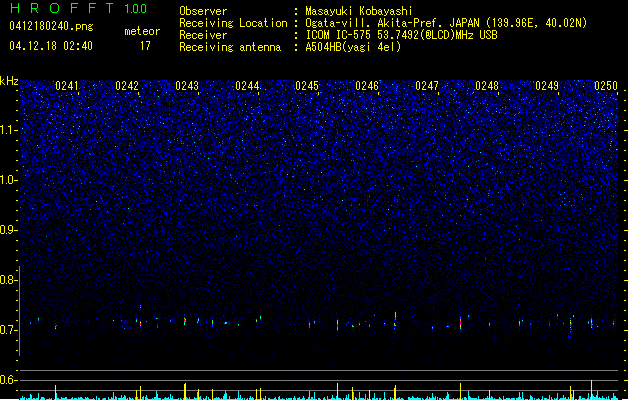Select the filename 0412180240.png
Screen dimensions: 629x400
(x=51, y=26)
